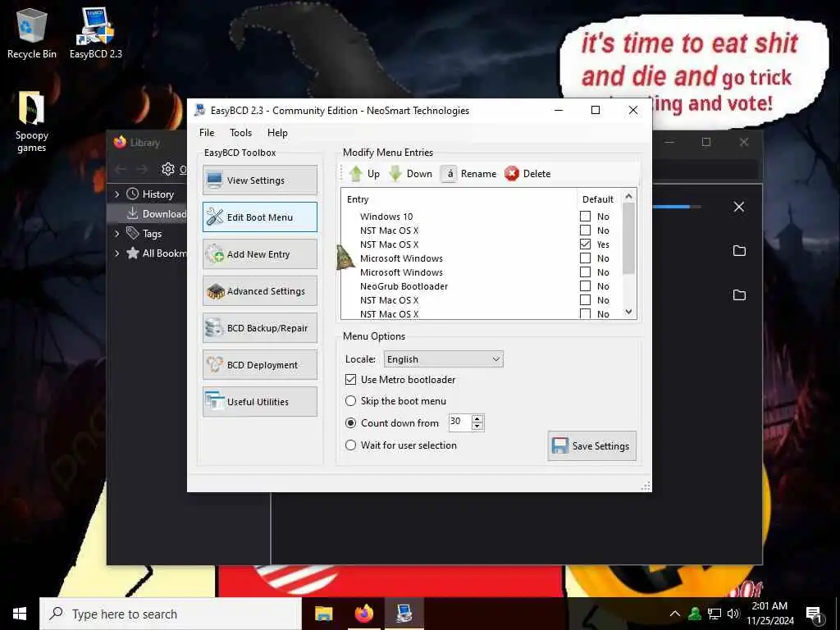Viewport: 840px width, 630px height.
Task: Select Count down from radio button
Action: pyautogui.click(x=350, y=422)
